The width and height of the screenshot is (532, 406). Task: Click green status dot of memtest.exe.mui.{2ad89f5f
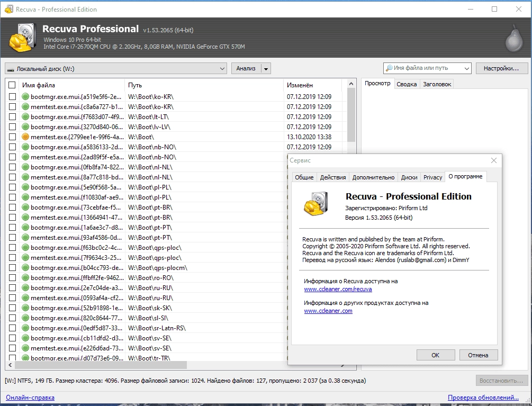click(25, 157)
